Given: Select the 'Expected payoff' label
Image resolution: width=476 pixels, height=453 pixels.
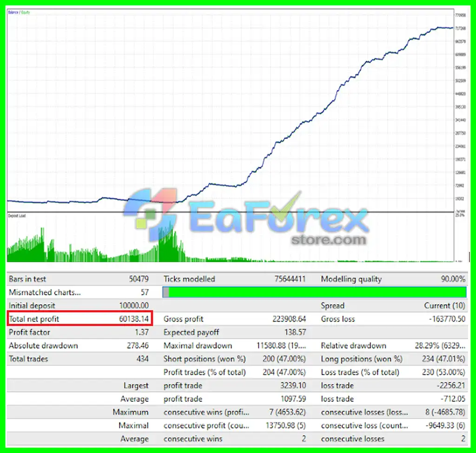Looking at the screenshot, I should [x=191, y=333].
